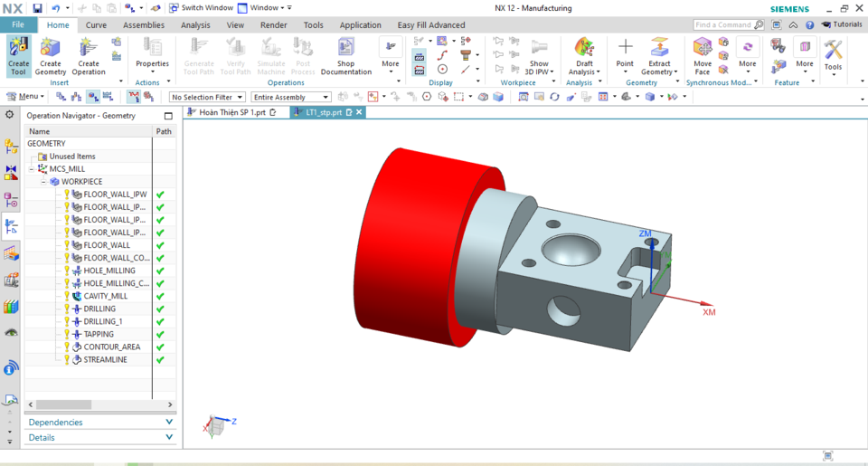Toggle the TAPPING path checkmark
The width and height of the screenshot is (868, 466).
161,335
